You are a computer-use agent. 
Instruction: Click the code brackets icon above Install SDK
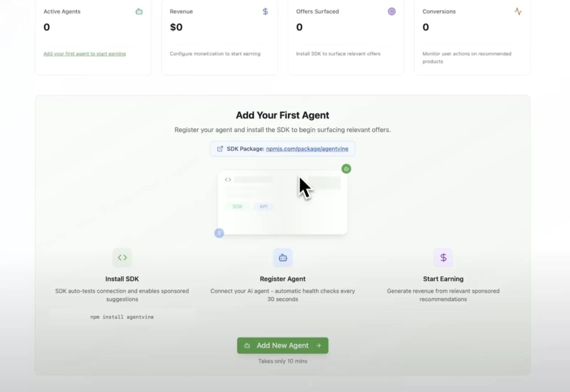122,257
